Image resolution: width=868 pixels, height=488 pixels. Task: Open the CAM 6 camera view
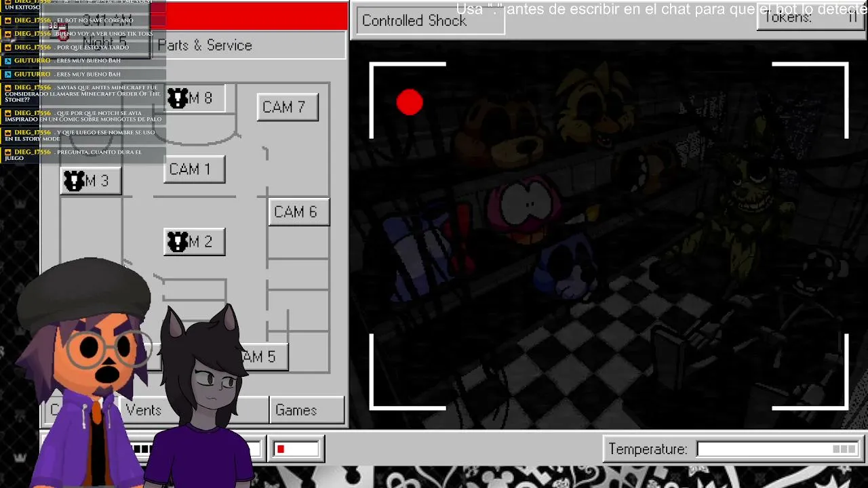point(298,212)
